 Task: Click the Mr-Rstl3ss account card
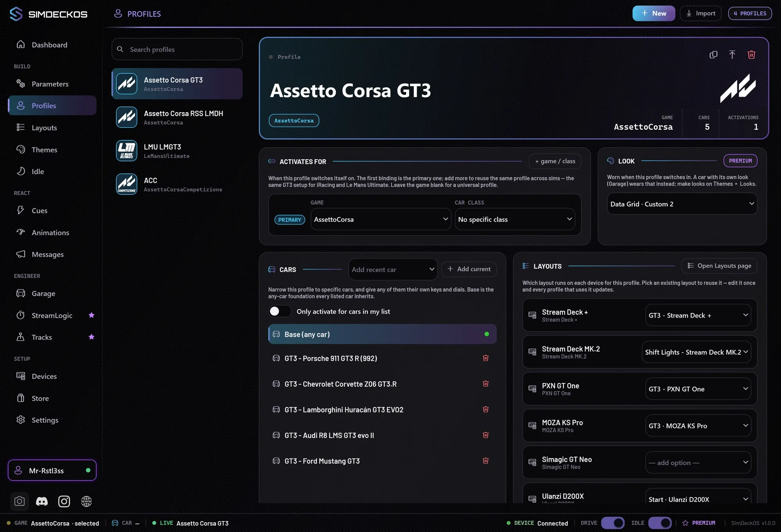point(52,470)
